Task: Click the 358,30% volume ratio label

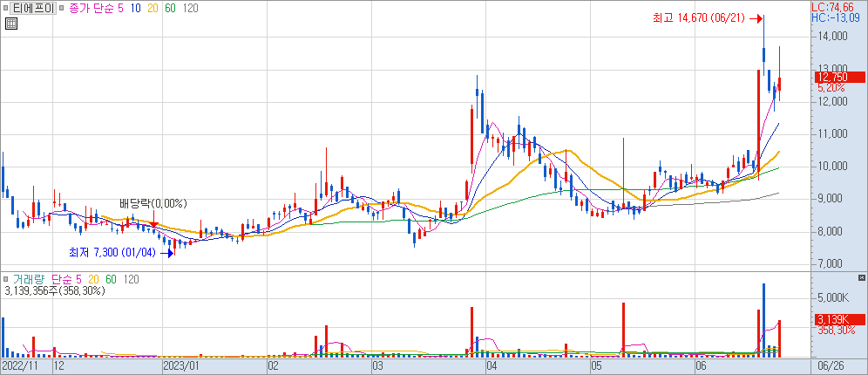Action: 836,331
